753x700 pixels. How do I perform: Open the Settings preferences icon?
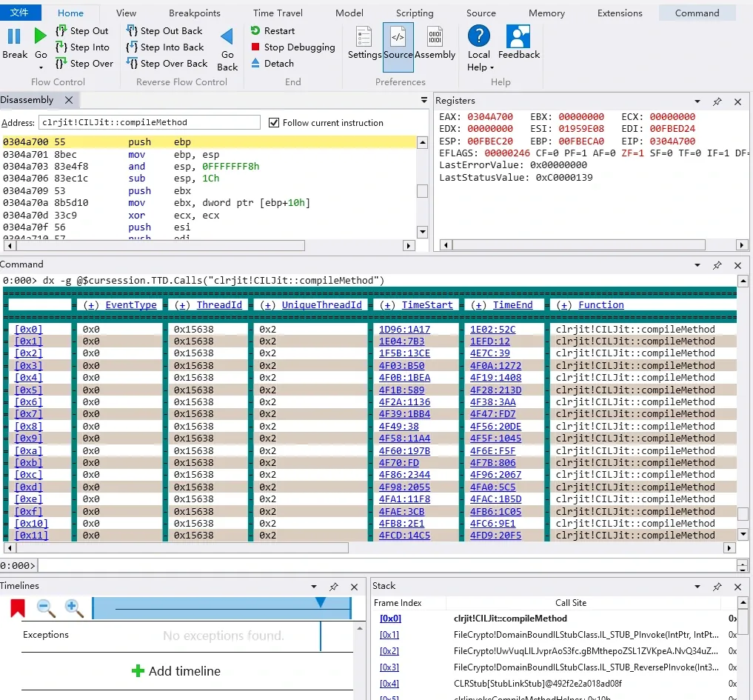click(364, 36)
